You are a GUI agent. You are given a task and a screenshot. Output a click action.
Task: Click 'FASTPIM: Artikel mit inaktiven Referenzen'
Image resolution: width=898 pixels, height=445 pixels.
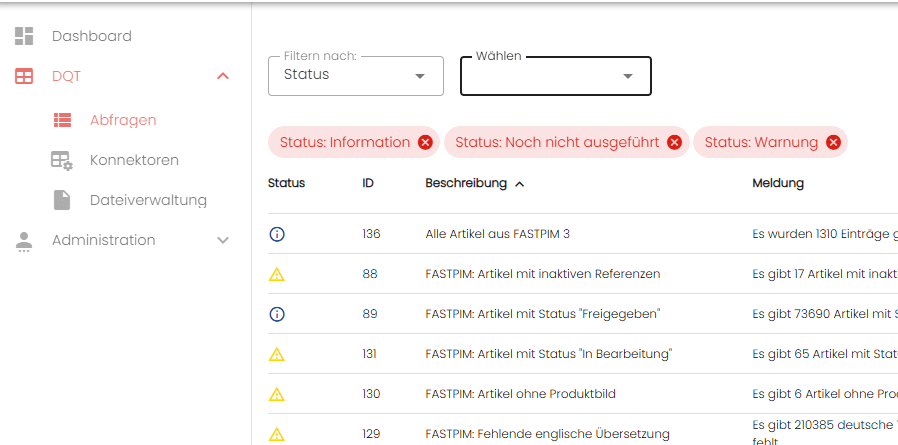(x=543, y=274)
